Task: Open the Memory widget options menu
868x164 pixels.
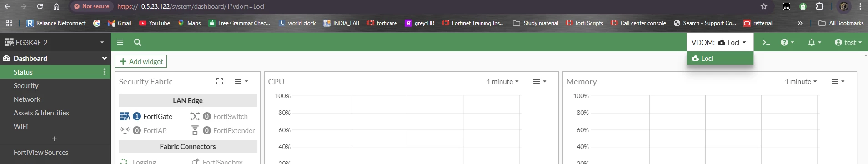Action: (838, 81)
